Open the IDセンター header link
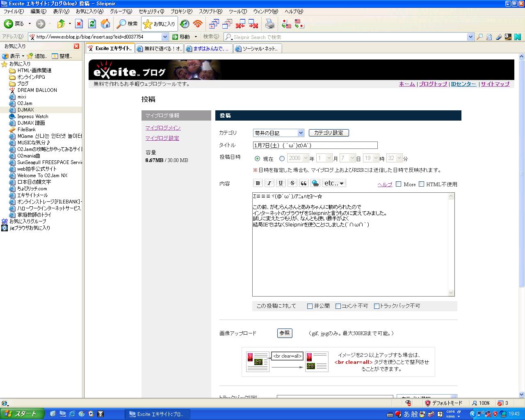525x420 pixels. pos(463,84)
